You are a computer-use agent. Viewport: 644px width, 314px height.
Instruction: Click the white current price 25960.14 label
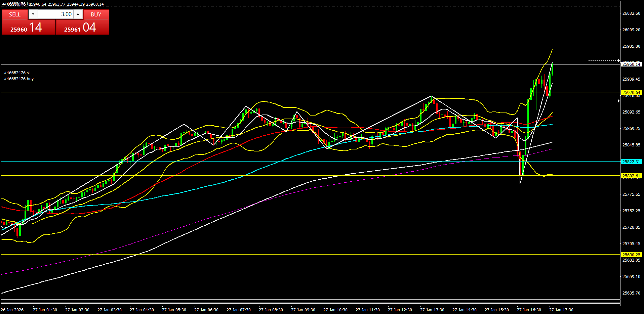[631, 64]
